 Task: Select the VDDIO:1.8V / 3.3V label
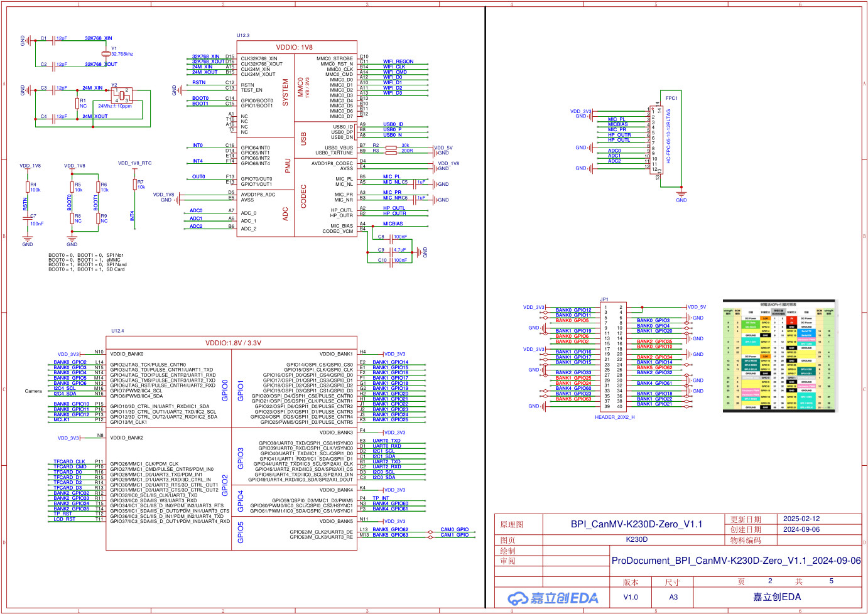tap(233, 343)
